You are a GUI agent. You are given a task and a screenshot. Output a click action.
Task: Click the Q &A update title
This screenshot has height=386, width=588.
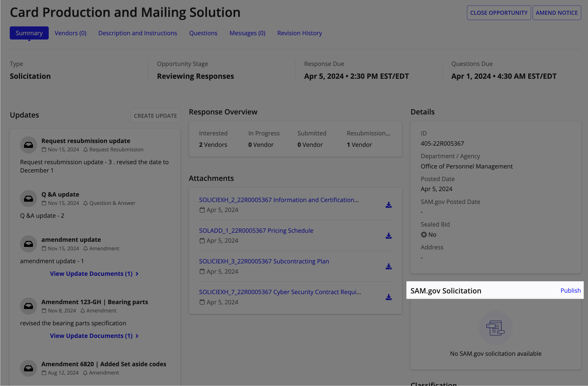[60, 194]
